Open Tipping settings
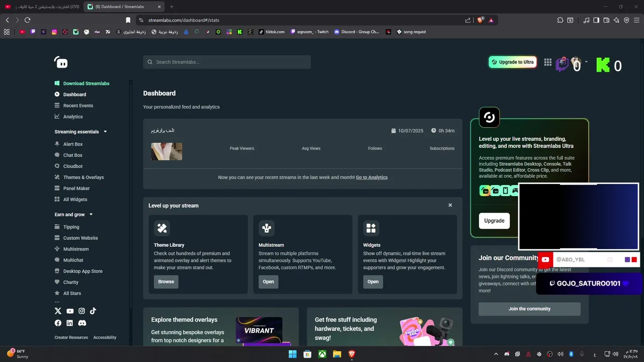644x362 pixels. coord(67,227)
